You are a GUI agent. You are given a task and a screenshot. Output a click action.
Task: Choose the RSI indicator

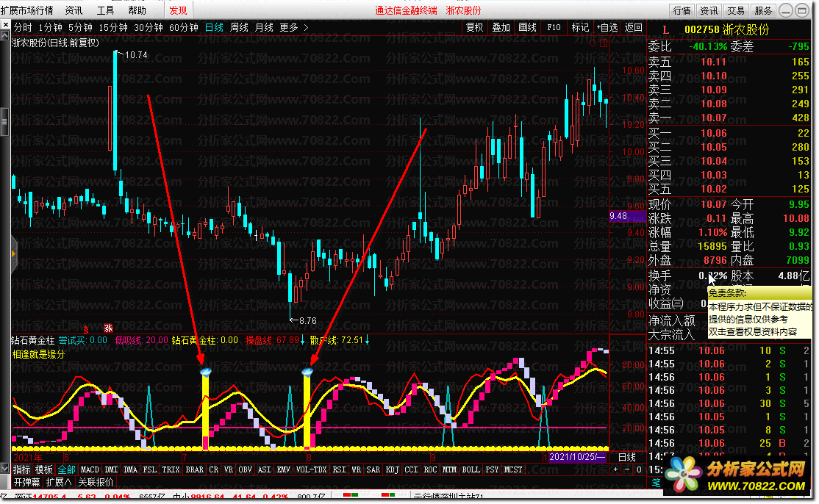tap(339, 469)
